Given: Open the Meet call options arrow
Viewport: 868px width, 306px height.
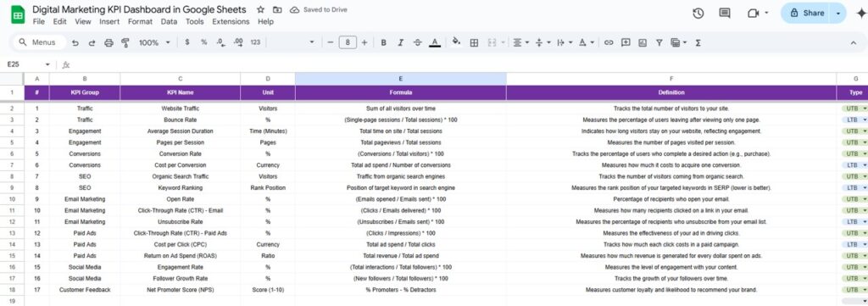Looking at the screenshot, I should coord(766,14).
